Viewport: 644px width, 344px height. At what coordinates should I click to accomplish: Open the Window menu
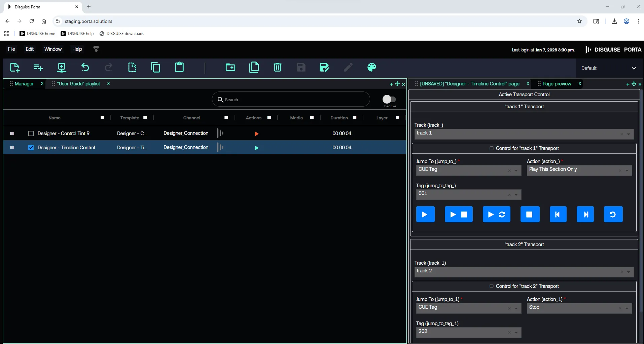[53, 49]
